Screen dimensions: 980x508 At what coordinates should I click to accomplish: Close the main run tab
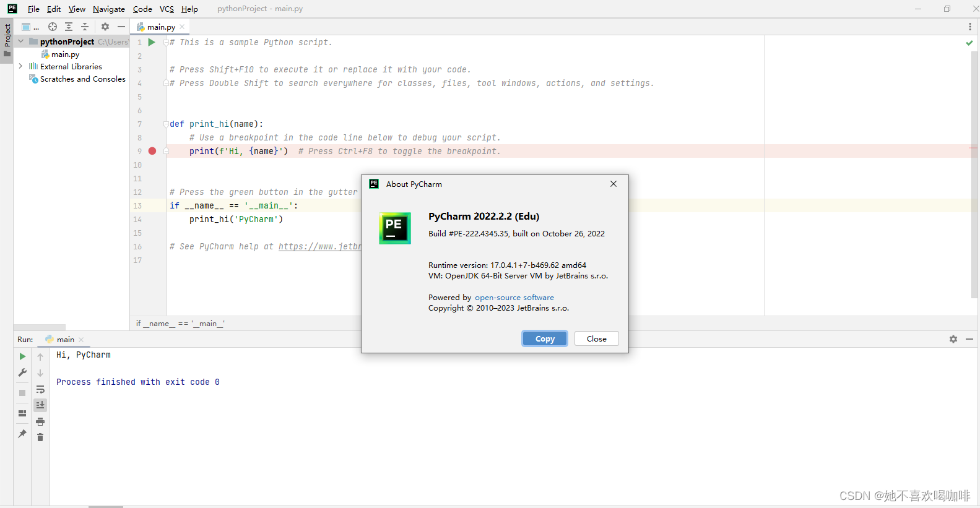pyautogui.click(x=81, y=340)
